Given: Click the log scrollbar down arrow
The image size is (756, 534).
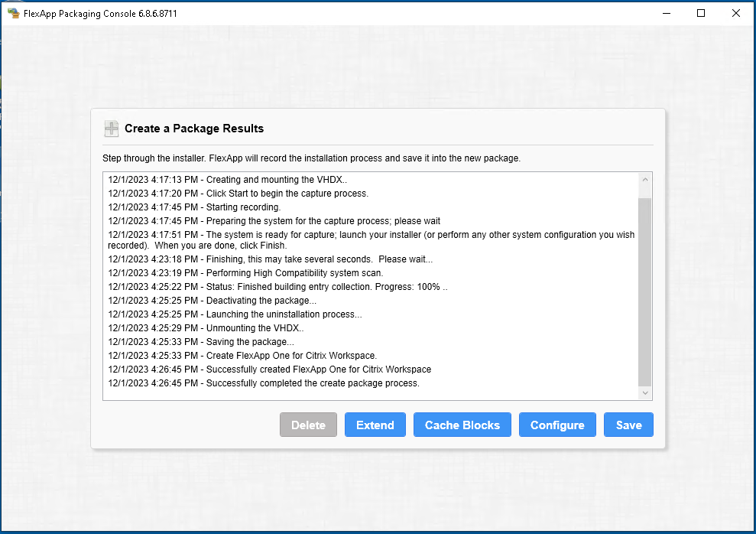Looking at the screenshot, I should (x=645, y=393).
